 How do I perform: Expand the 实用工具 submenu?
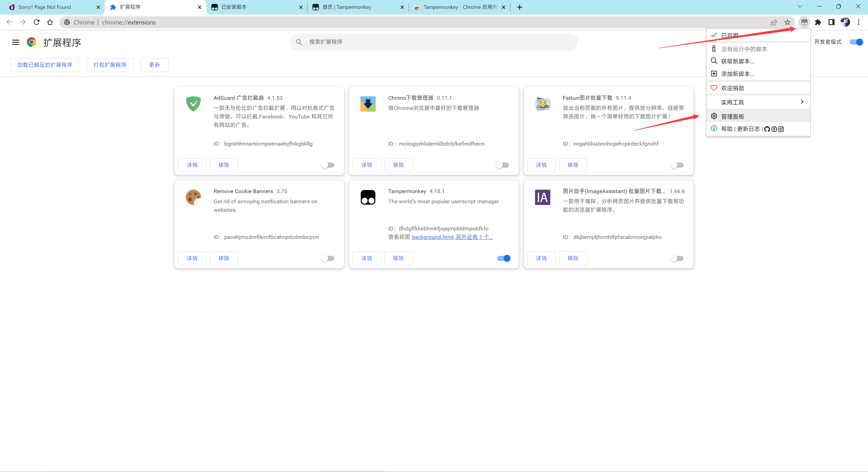coord(758,102)
